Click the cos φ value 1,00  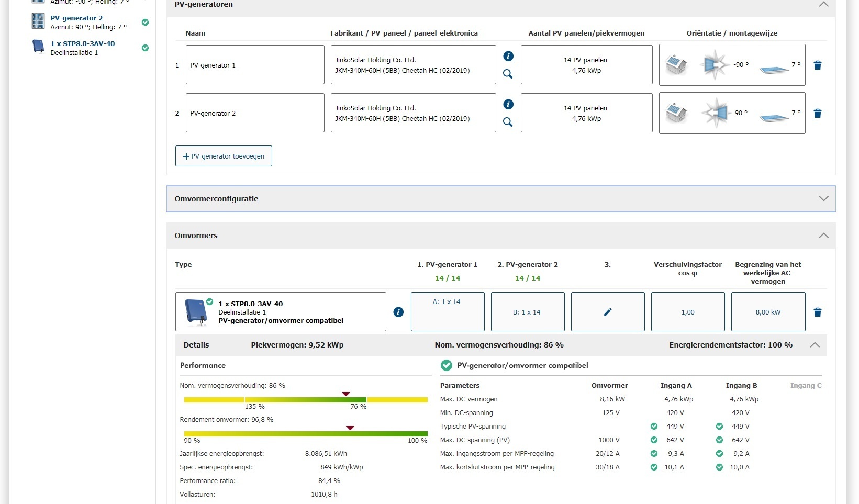(x=687, y=312)
